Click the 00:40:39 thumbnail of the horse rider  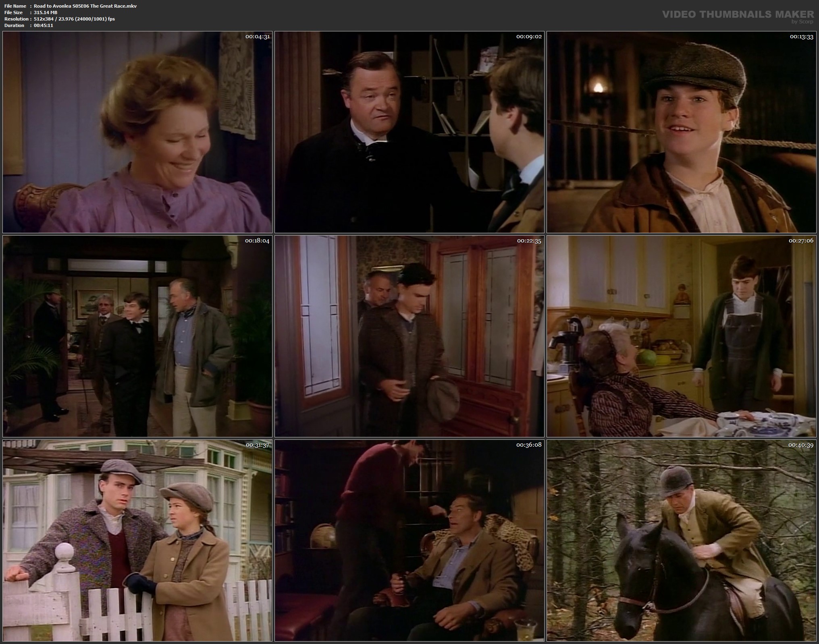(x=682, y=540)
